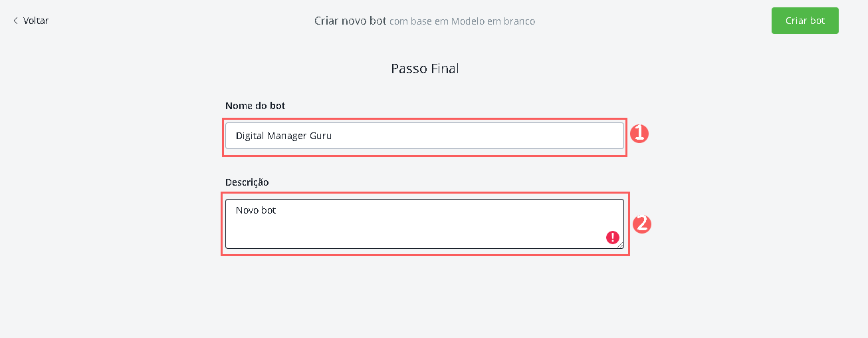Focus the Nome do bot input field
This screenshot has height=338, width=868.
424,136
